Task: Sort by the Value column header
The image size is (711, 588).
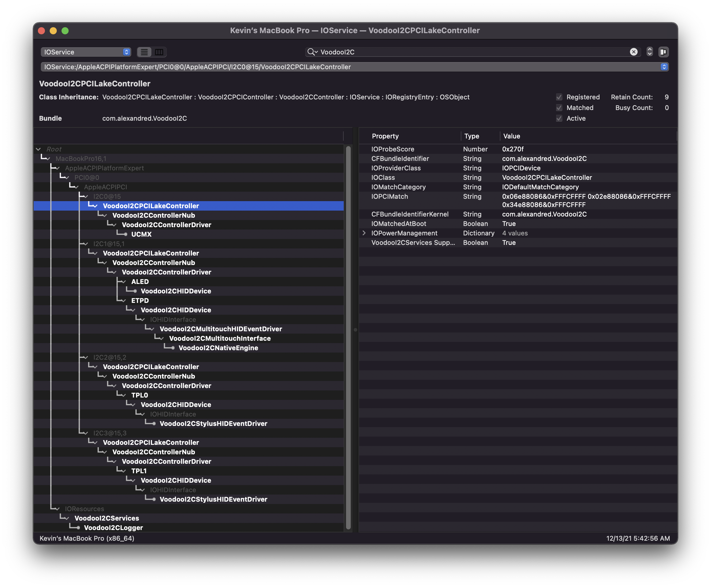Action: pos(511,136)
